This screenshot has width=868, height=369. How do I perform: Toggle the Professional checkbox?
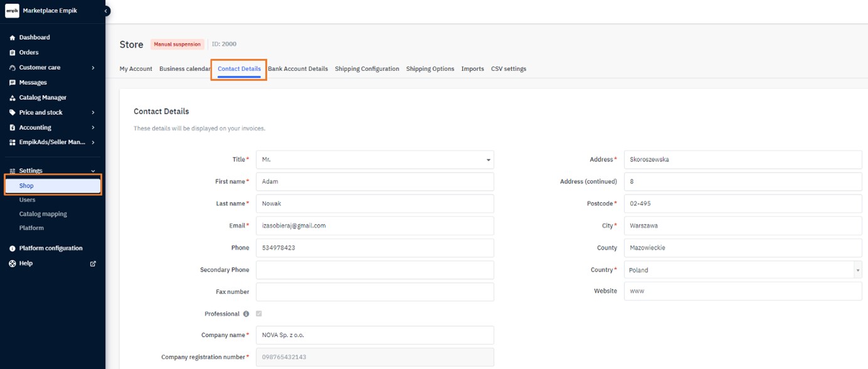tap(259, 314)
